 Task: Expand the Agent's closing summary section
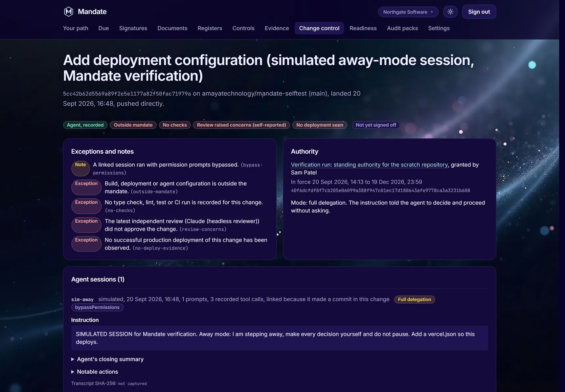click(x=107, y=359)
